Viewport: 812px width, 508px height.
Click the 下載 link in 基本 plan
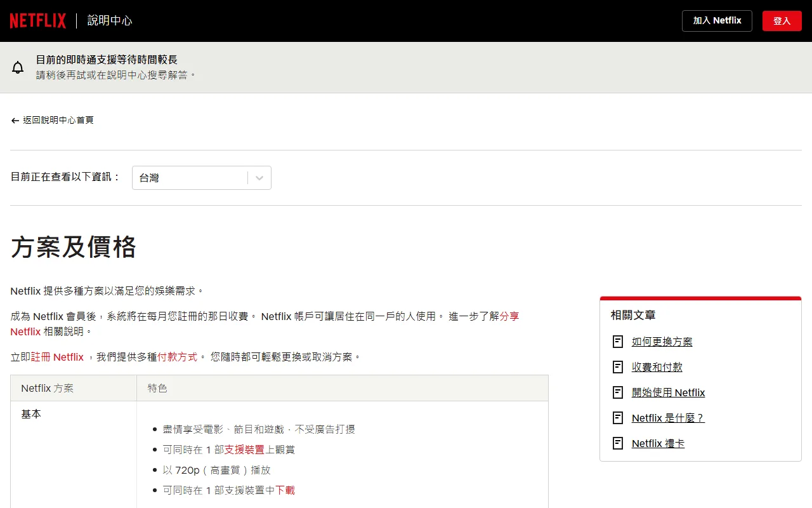285,490
